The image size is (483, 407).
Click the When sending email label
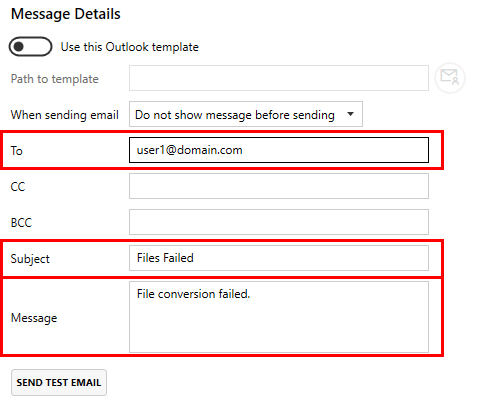click(x=65, y=115)
